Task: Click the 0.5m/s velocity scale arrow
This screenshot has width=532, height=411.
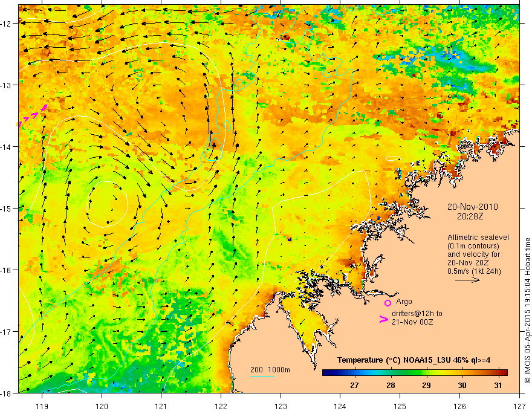Action: click(467, 280)
